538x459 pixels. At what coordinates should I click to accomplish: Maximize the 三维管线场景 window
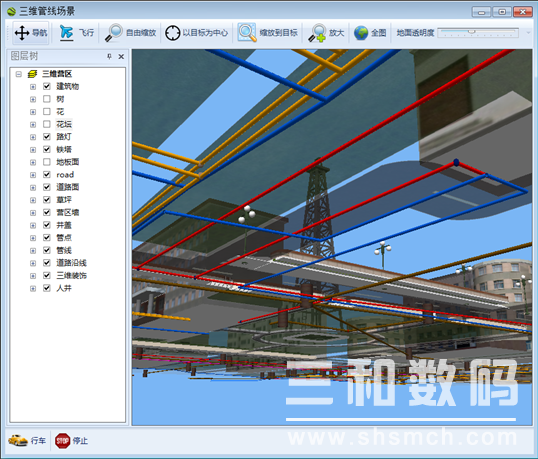pos(502,12)
